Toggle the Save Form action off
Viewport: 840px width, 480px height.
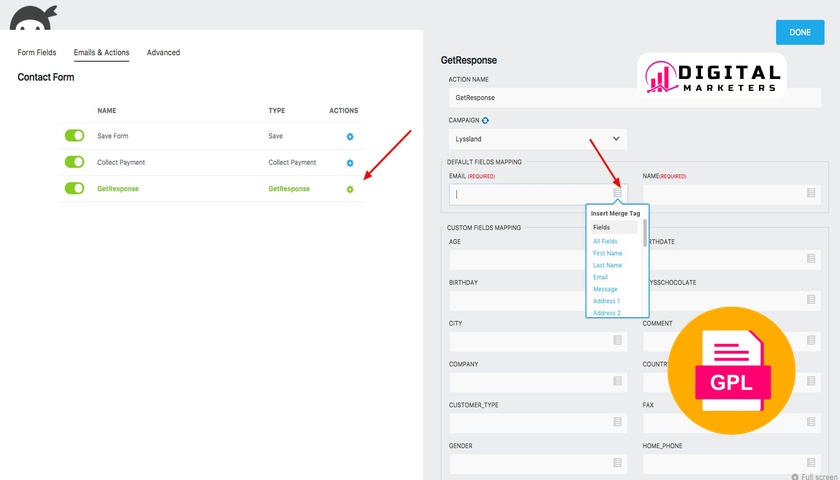tap(74, 136)
